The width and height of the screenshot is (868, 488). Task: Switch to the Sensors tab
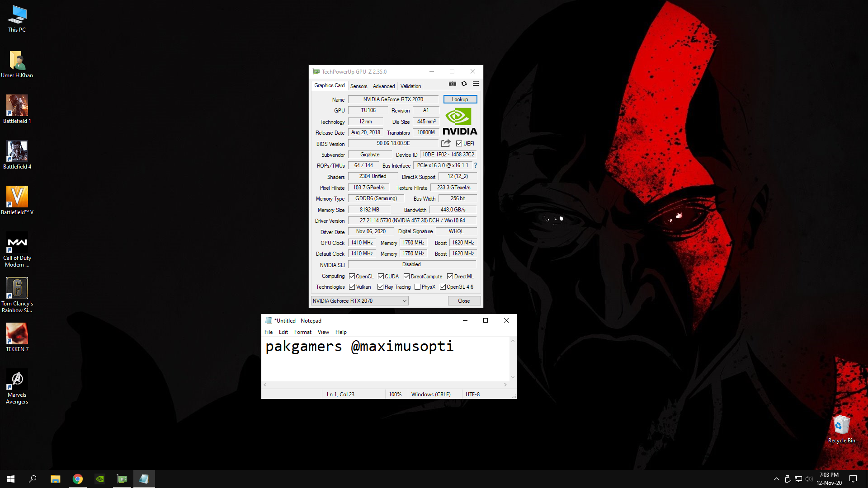coord(359,86)
